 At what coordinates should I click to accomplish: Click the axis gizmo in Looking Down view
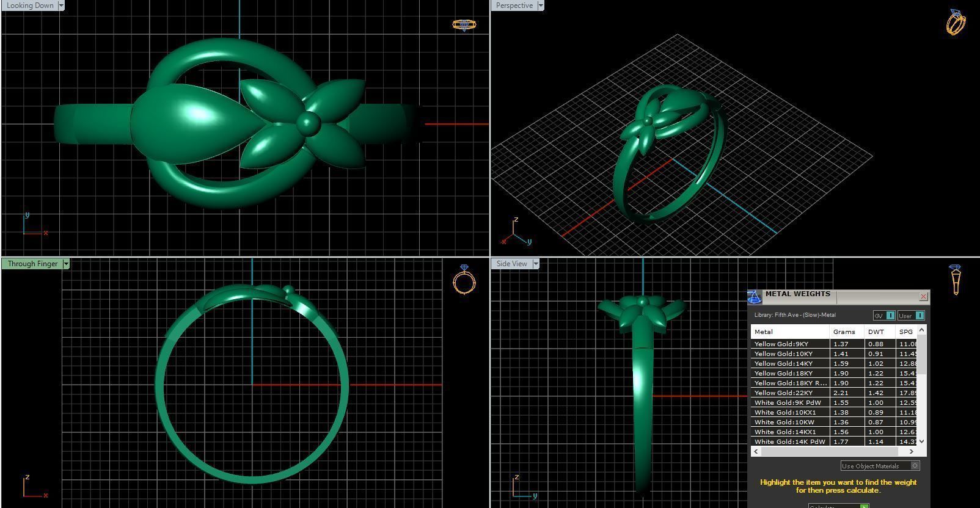[35, 225]
